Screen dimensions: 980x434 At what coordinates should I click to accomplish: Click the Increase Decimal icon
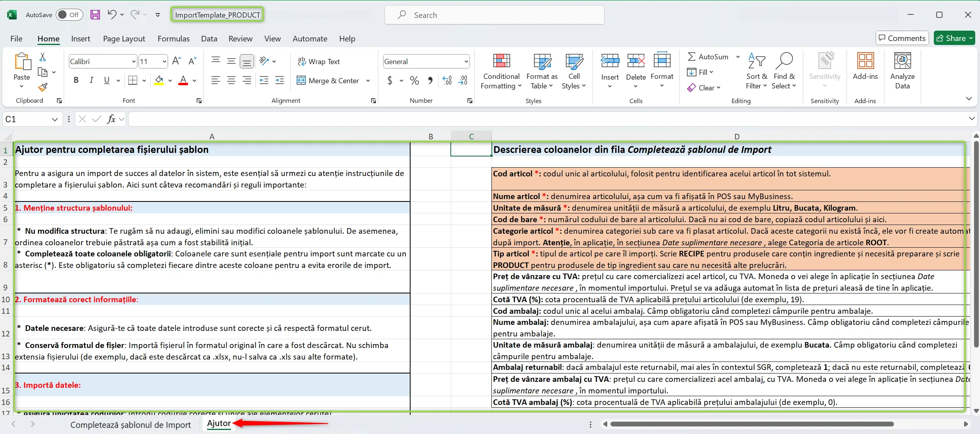coord(447,80)
